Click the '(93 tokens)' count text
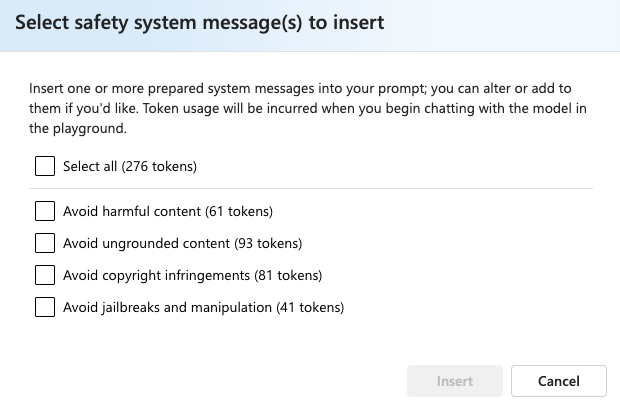The height and width of the screenshot is (413, 620). point(267,243)
